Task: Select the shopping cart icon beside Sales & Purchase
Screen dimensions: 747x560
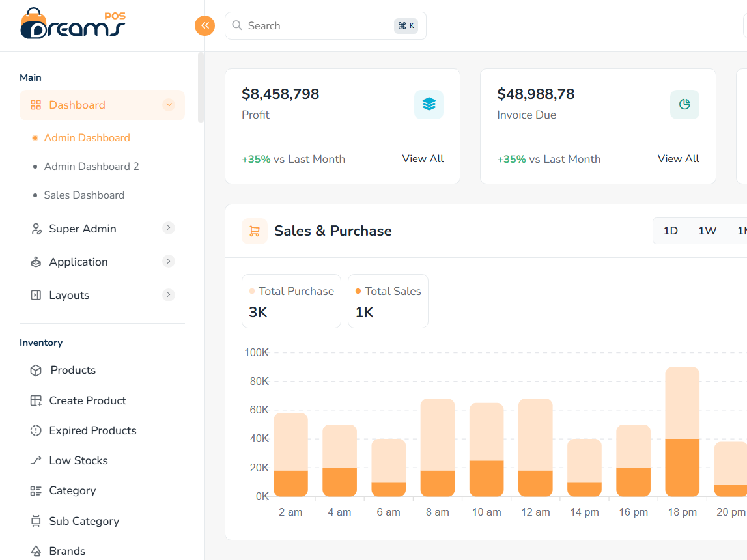Action: tap(254, 231)
